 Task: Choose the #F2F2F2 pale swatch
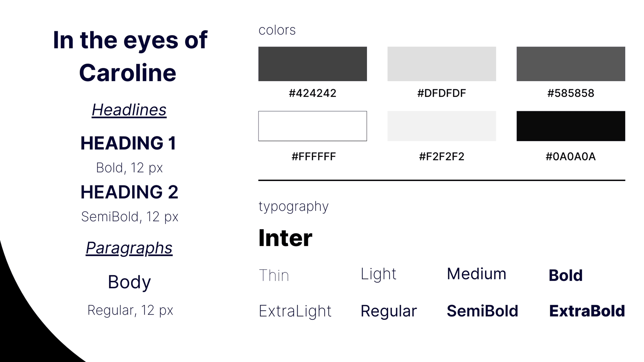click(x=442, y=126)
